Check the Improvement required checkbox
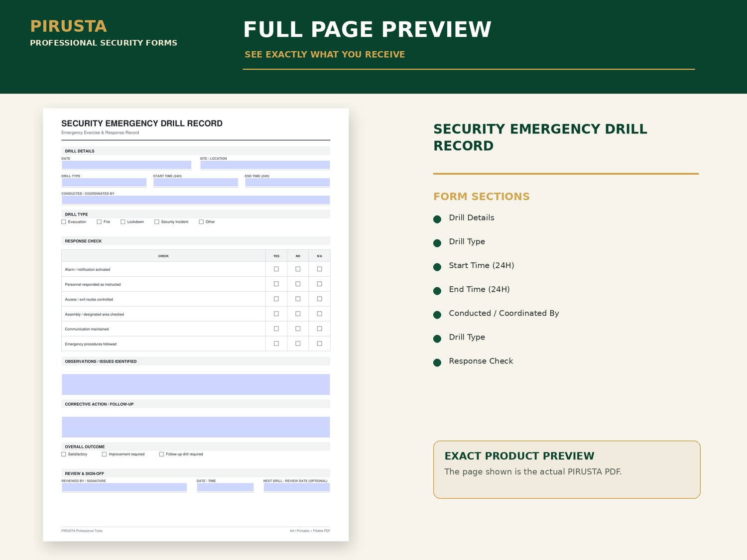This screenshot has height=560, width=747. pyautogui.click(x=104, y=454)
